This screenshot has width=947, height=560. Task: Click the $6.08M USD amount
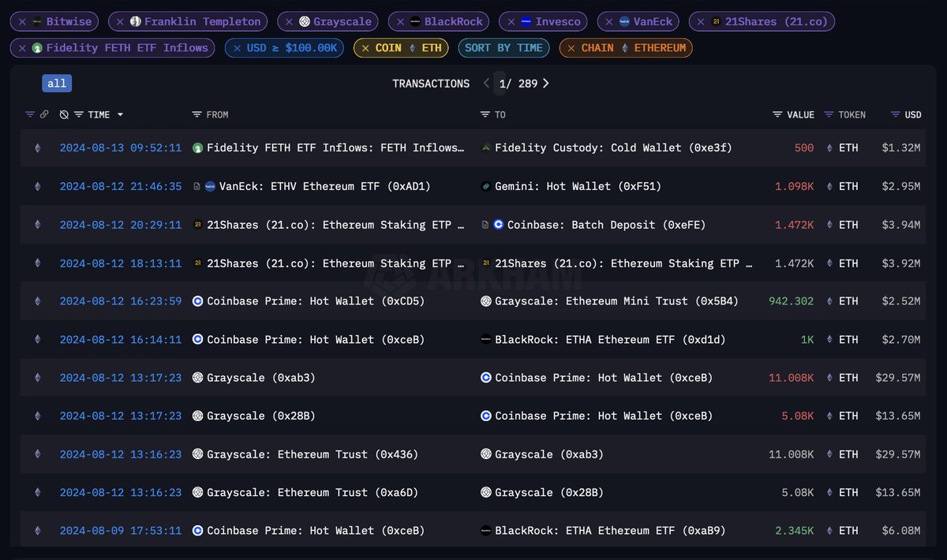click(x=901, y=531)
